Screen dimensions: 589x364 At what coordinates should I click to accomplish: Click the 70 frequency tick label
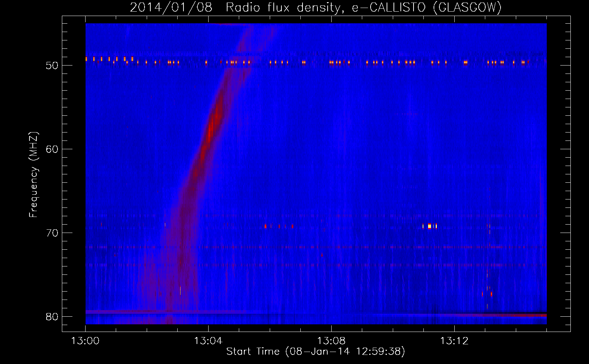52,233
